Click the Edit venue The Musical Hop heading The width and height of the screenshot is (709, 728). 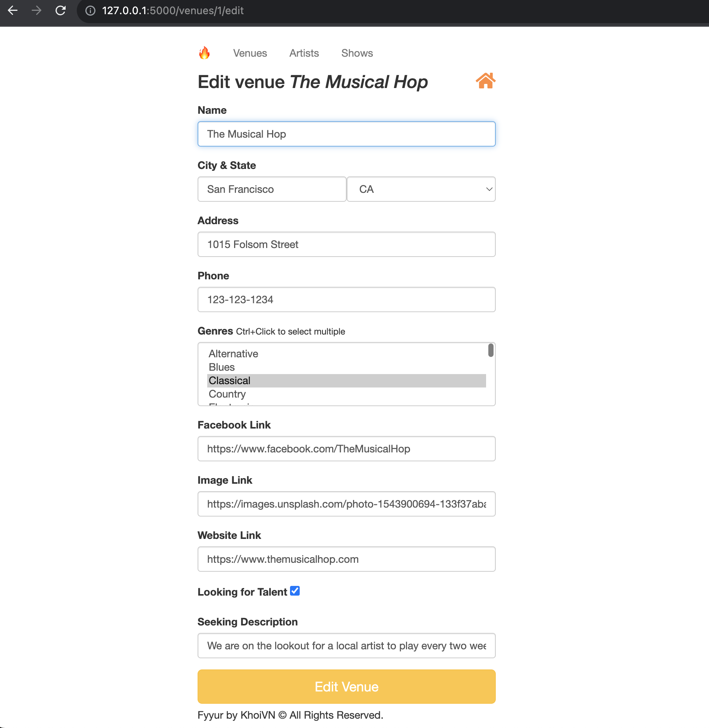313,82
